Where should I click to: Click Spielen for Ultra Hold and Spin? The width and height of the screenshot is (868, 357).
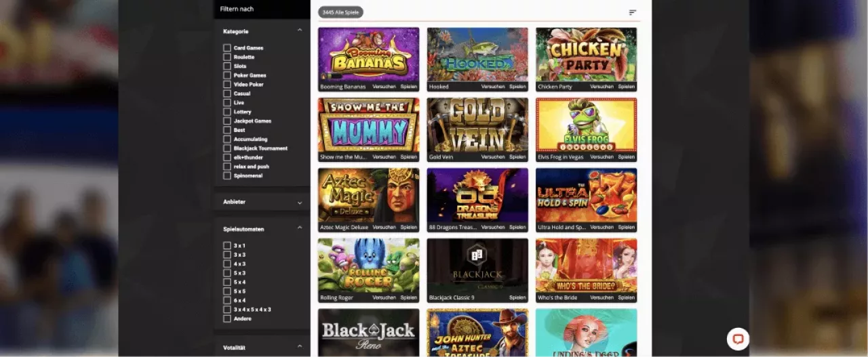tap(627, 228)
